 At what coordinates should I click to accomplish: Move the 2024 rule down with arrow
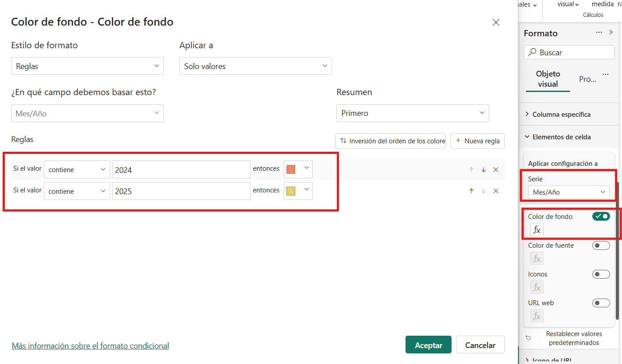click(x=483, y=170)
